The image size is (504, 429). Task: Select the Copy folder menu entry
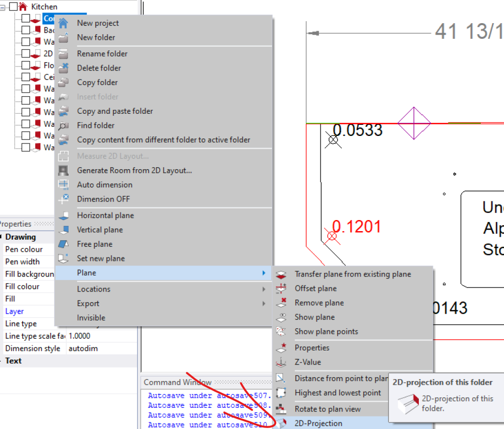(97, 83)
